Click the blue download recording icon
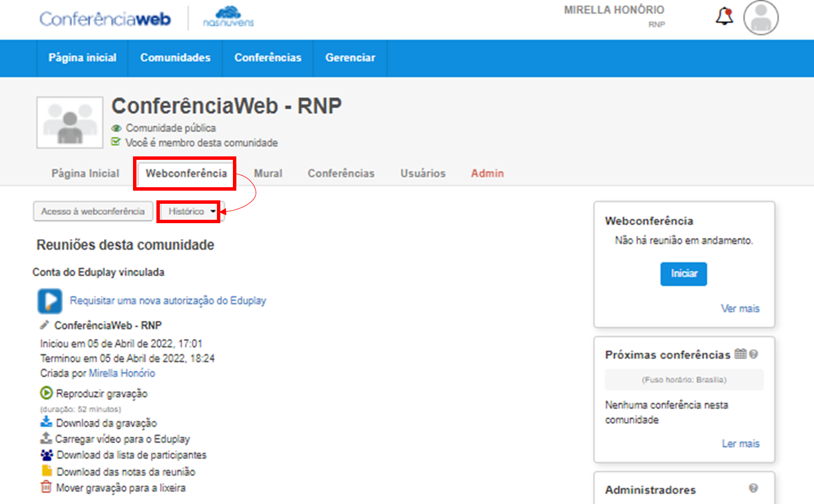Viewport: 814px width, 504px height. point(46,422)
